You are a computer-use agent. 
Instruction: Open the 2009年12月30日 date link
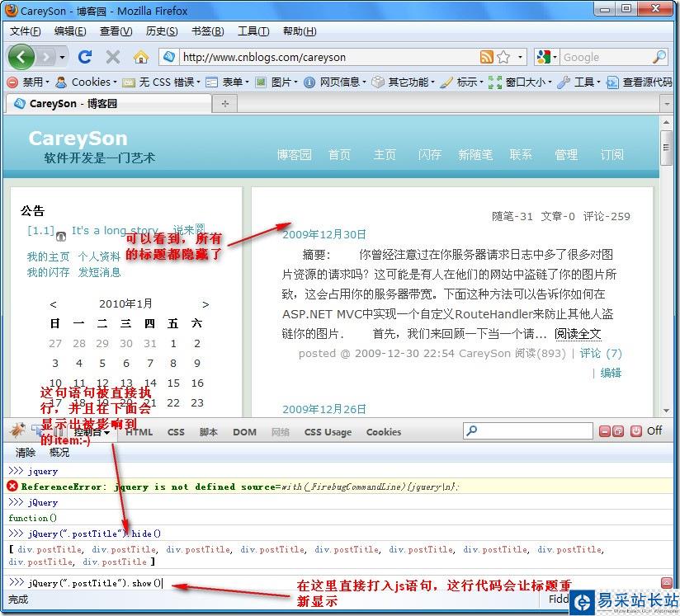coord(324,234)
